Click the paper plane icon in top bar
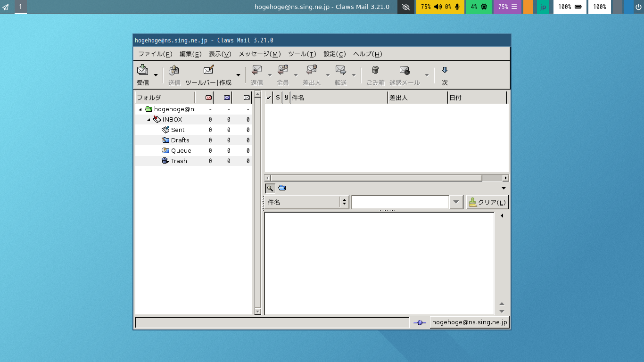Screen dimensions: 644x362 pyautogui.click(x=6, y=7)
